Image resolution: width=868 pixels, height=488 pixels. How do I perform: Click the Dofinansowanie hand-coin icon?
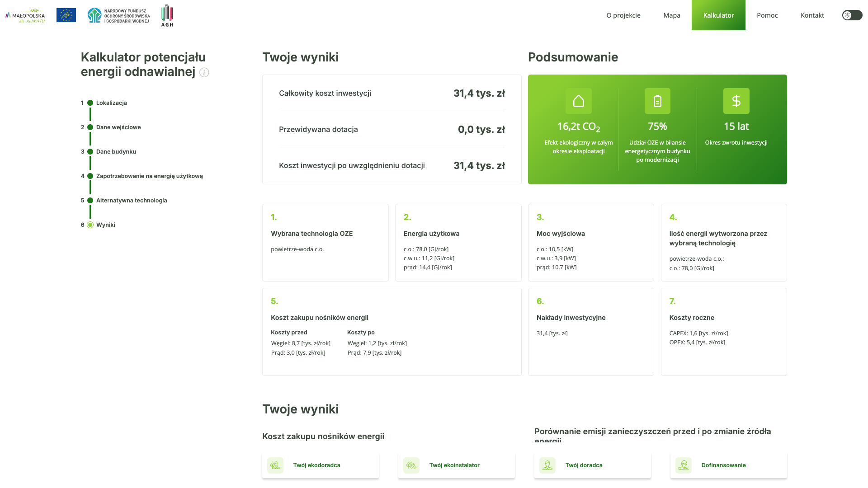[x=684, y=465]
